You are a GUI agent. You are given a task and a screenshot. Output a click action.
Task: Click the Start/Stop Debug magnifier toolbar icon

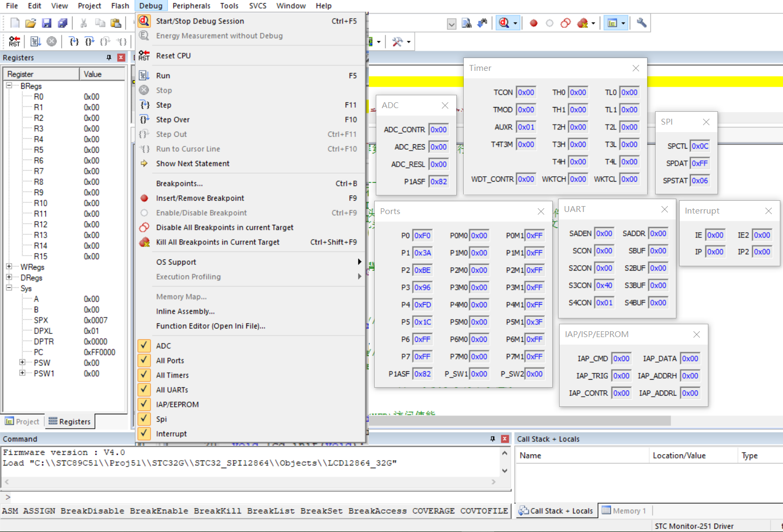(504, 23)
